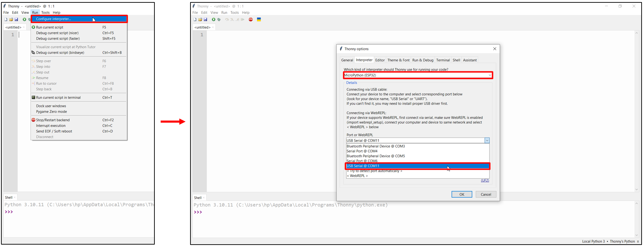The image size is (644, 247).
Task: Click shell prompt in right Thonny window
Action: point(198,212)
